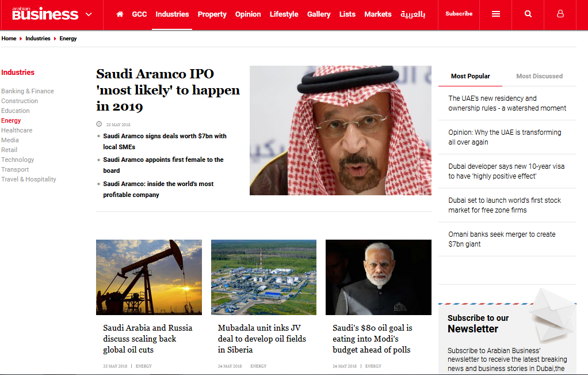Viewport: 588px width, 375px height.
Task: Open the Lifestyle menu
Action: (x=284, y=14)
